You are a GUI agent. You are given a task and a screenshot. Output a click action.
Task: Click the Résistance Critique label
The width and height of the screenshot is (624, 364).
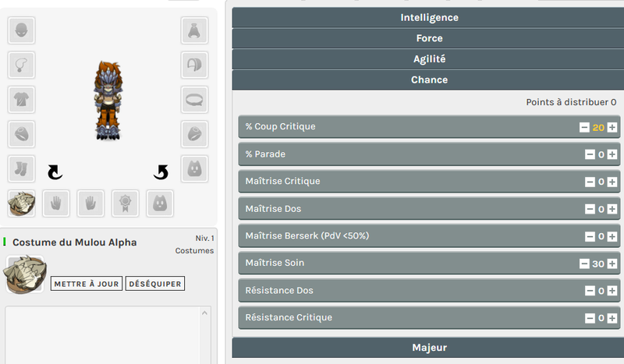pyautogui.click(x=289, y=317)
